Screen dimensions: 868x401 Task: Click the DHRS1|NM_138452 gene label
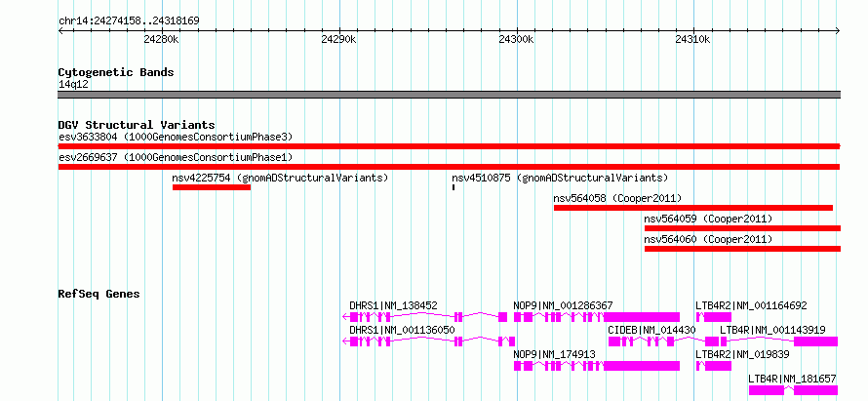pyautogui.click(x=394, y=305)
